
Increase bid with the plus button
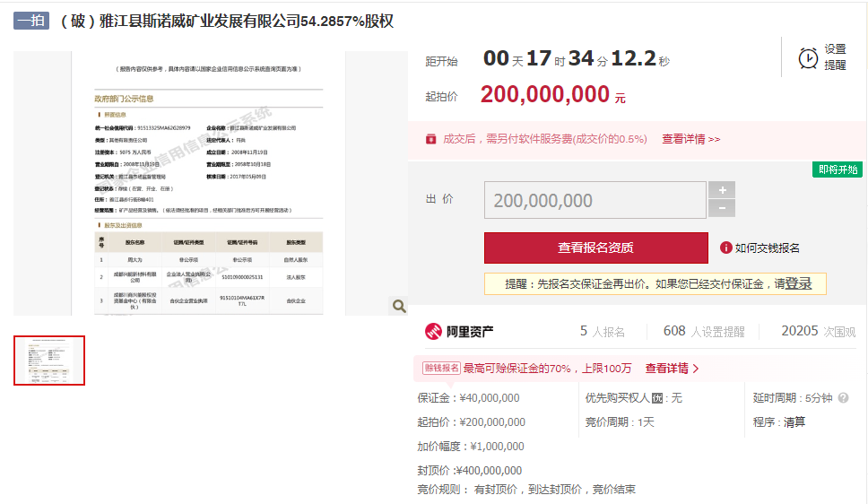(722, 190)
